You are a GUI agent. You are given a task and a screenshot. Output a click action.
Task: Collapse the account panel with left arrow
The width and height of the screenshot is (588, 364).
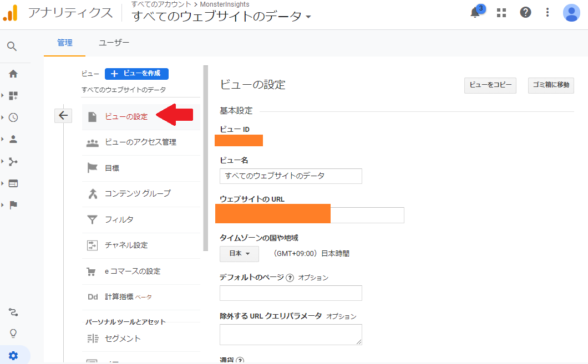click(63, 115)
